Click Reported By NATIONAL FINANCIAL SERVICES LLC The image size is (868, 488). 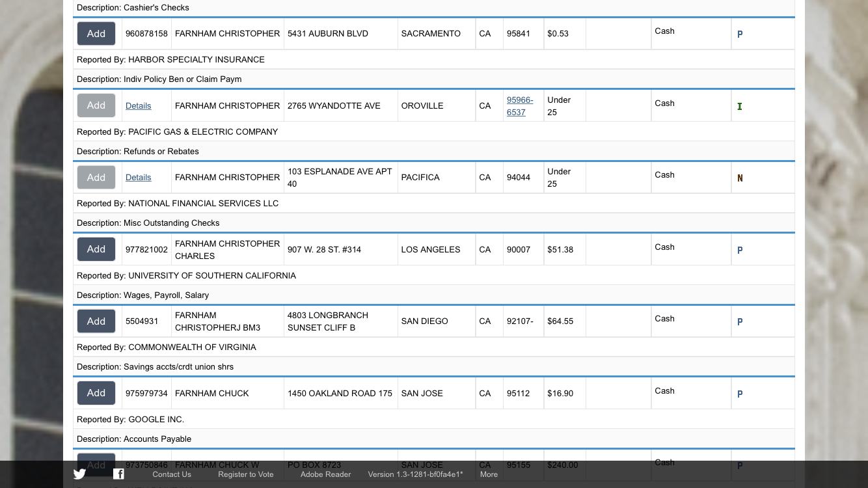point(178,203)
